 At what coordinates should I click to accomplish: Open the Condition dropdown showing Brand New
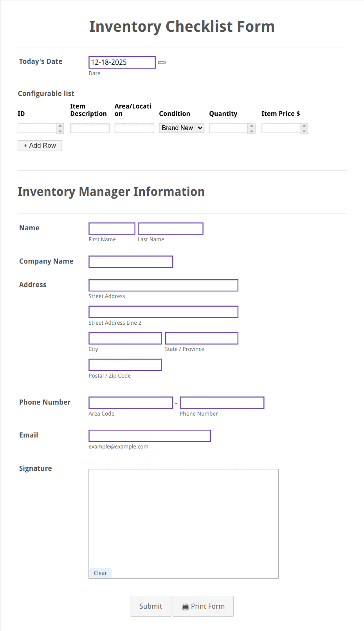coord(181,128)
